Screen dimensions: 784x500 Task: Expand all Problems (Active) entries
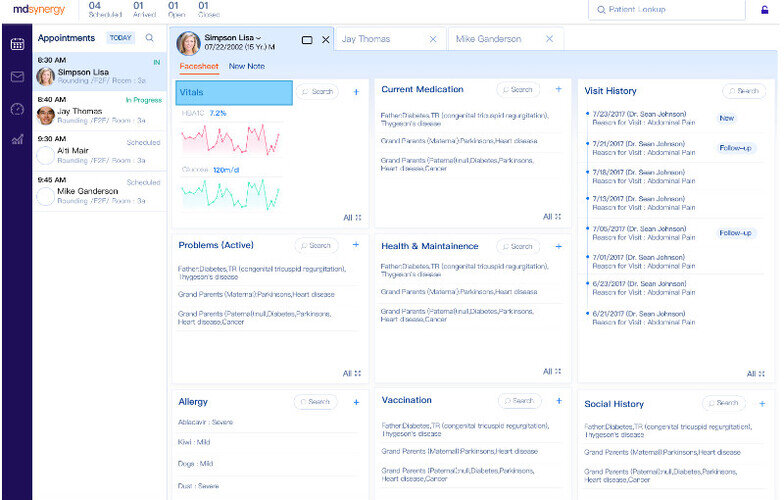pos(352,373)
